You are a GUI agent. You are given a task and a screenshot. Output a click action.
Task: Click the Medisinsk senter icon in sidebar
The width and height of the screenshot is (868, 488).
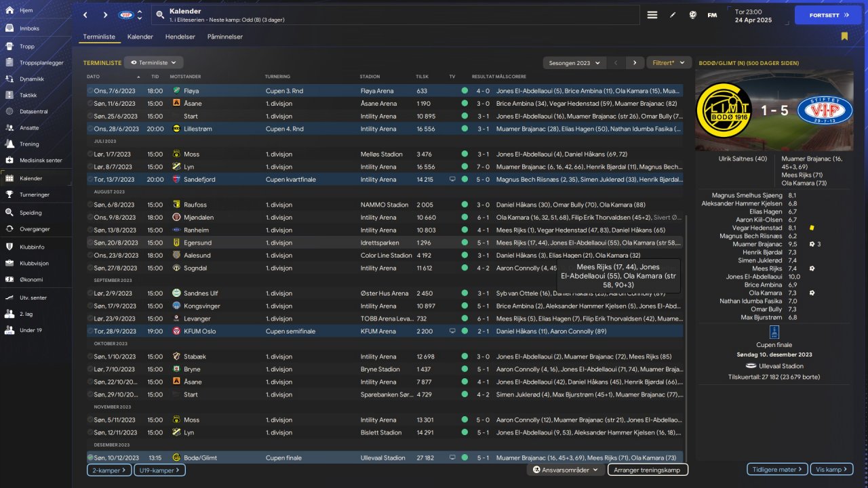9,161
